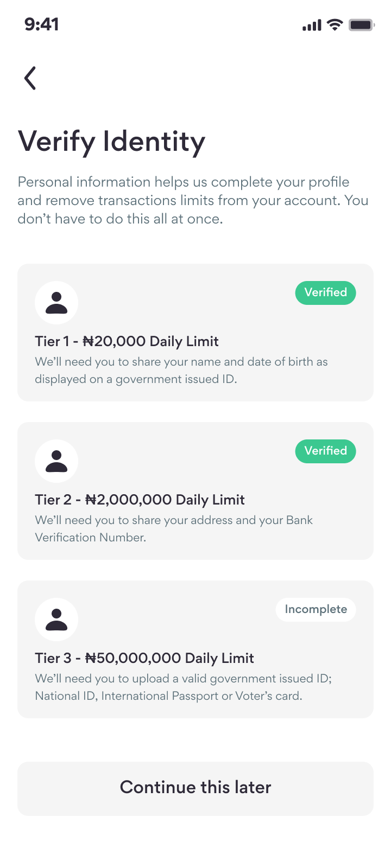The height and width of the screenshot is (868, 391).
Task: Tap the 9:41 clock in status bar
Action: click(42, 24)
